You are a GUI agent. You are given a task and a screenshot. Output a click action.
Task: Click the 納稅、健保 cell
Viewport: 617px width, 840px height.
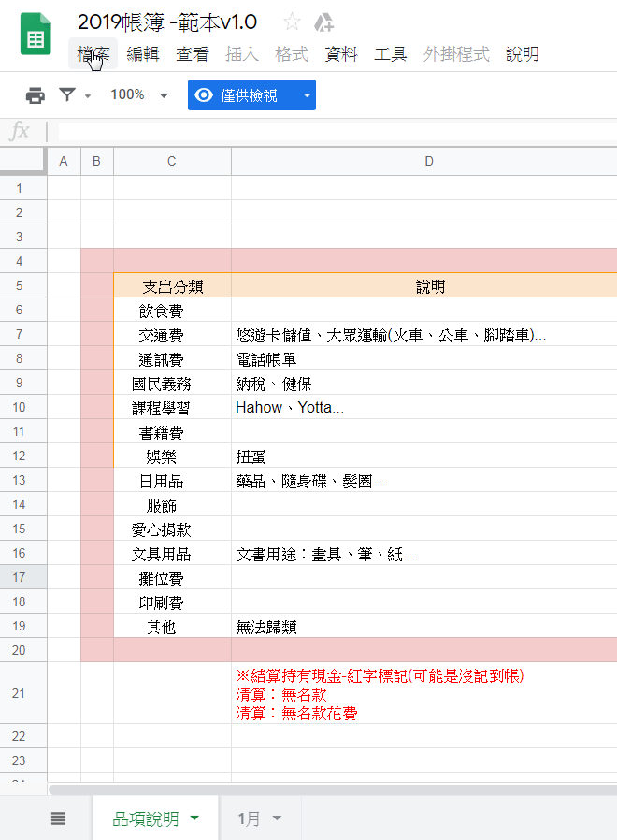pyautogui.click(x=424, y=383)
